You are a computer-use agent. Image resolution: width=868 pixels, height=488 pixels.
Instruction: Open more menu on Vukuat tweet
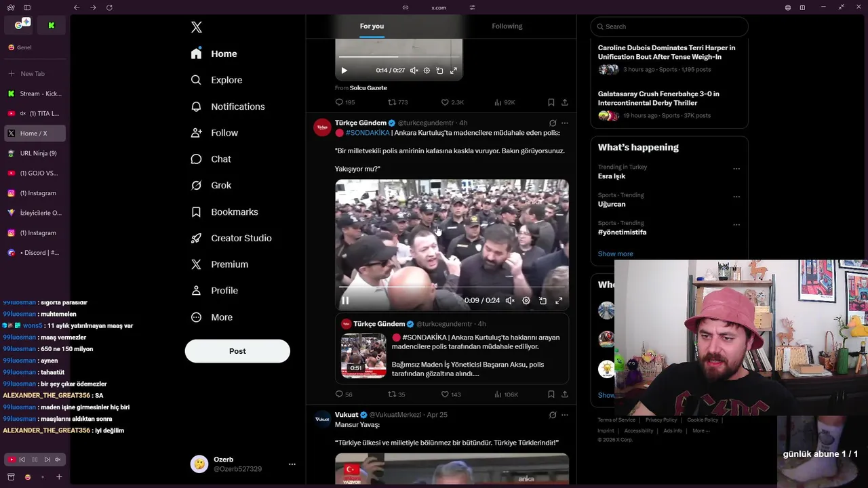[x=565, y=415]
